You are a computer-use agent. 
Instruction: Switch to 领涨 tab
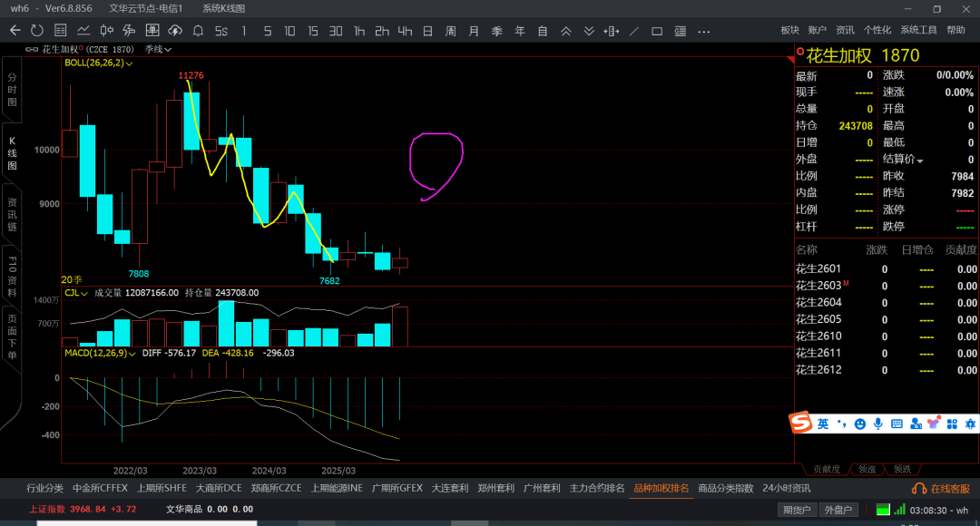coord(867,469)
